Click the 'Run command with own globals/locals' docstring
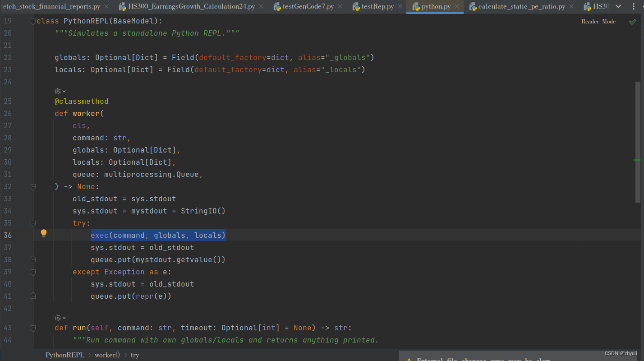The width and height of the screenshot is (644, 361). 226,340
